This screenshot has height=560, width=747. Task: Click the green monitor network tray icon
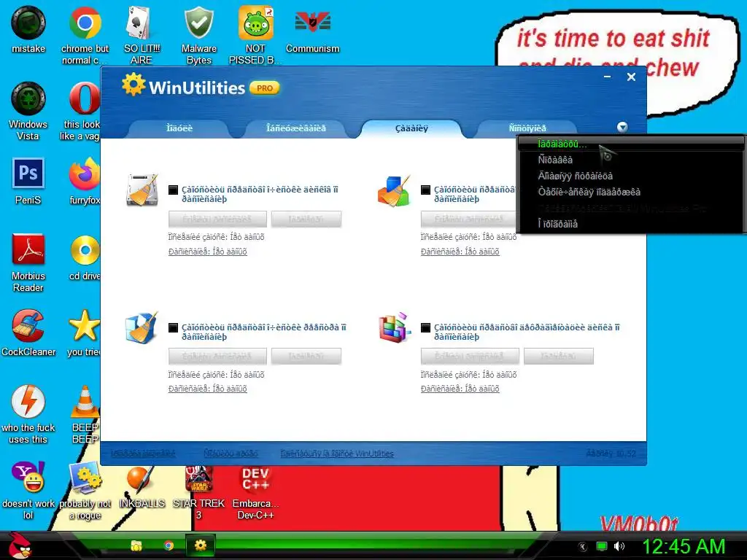click(602, 546)
